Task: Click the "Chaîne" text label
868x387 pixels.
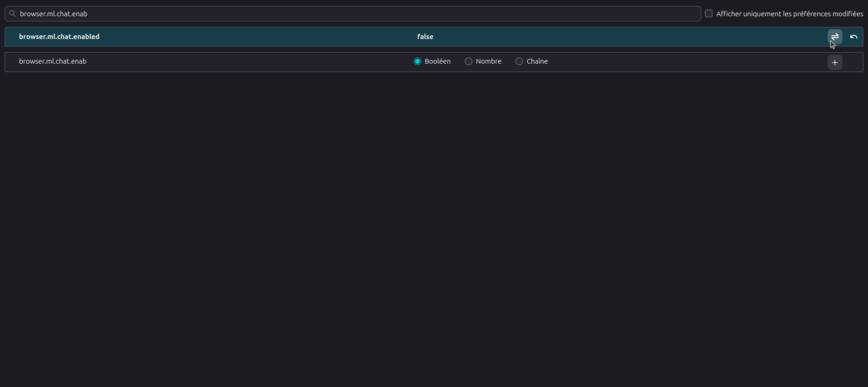Action: tap(537, 61)
